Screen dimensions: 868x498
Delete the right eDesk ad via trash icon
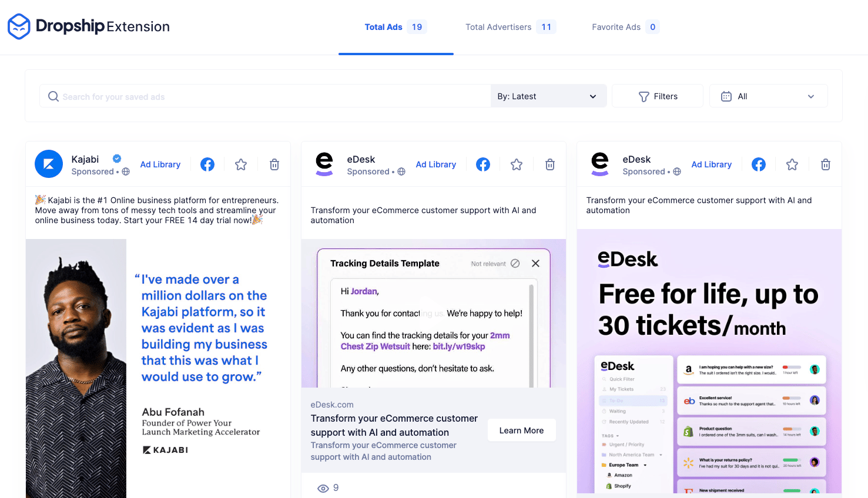pos(826,164)
